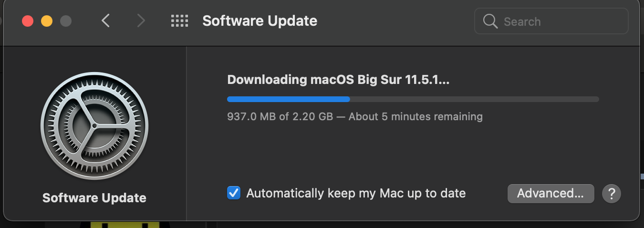Close the Software Update window
The width and height of the screenshot is (644, 228).
[x=28, y=21]
